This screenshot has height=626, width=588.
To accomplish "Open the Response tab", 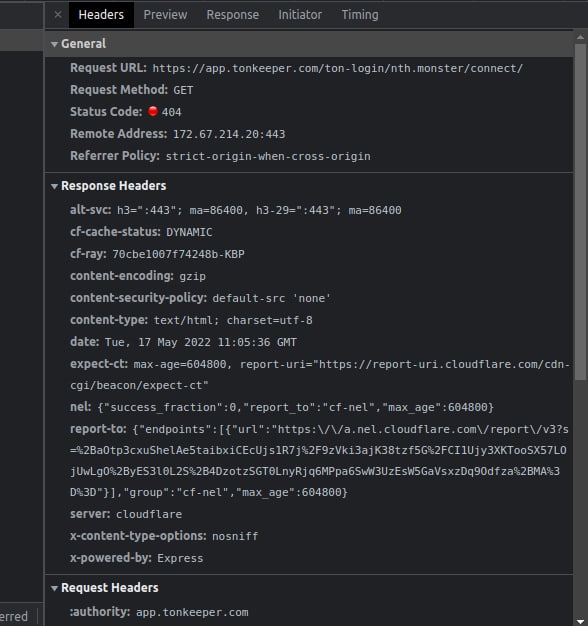I will pos(233,15).
